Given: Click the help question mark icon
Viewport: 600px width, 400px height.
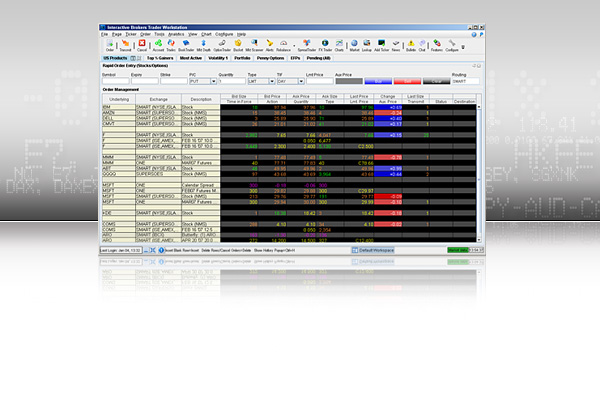Looking at the screenshot, I should click(474, 34).
